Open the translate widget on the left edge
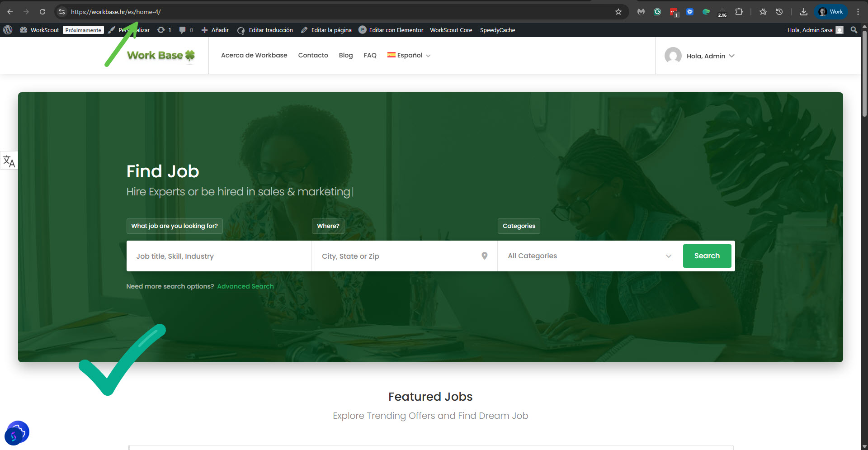 coord(9,161)
